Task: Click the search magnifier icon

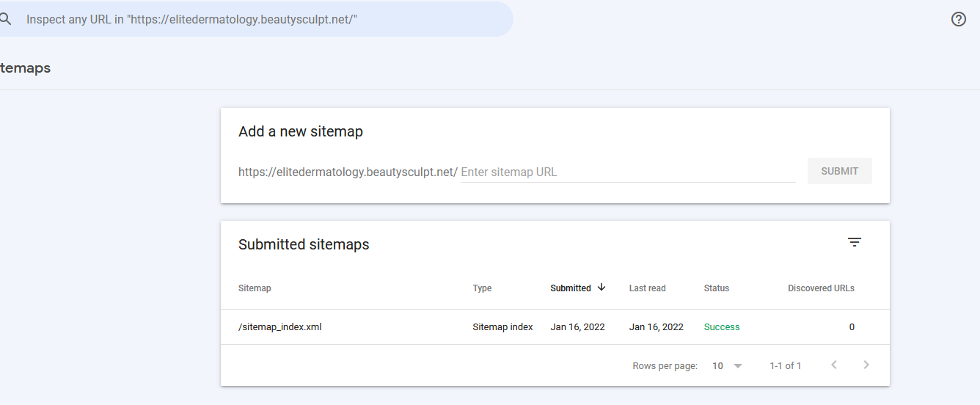Action: click(x=5, y=19)
